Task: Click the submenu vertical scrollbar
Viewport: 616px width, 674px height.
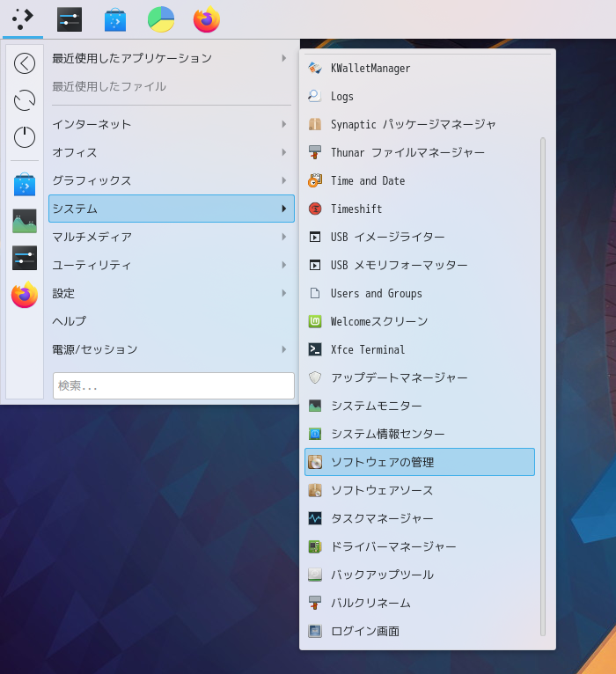Action: [x=543, y=386]
